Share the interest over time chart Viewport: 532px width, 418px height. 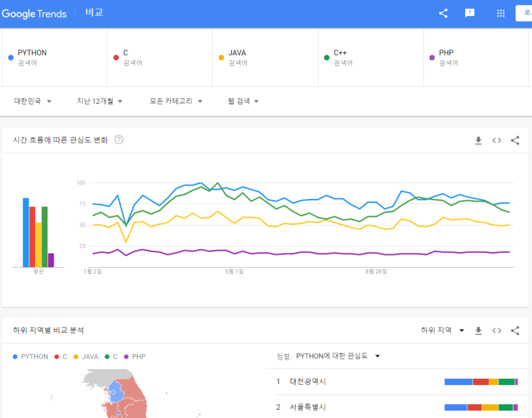515,140
